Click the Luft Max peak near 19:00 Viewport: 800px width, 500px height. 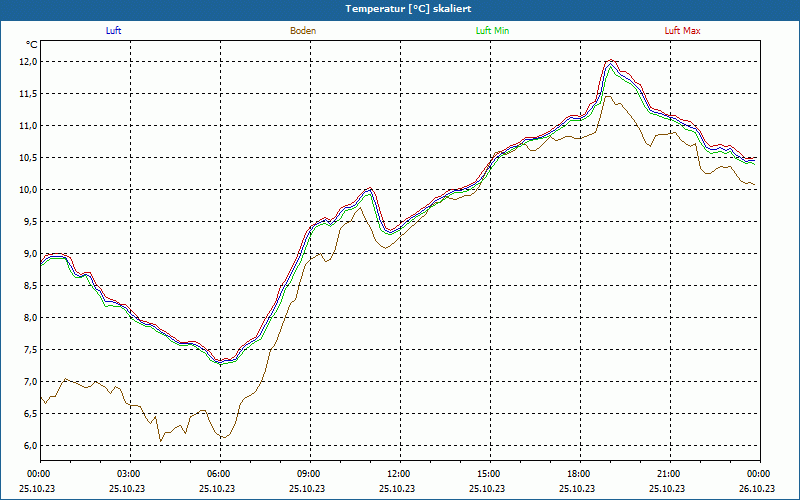pos(611,60)
